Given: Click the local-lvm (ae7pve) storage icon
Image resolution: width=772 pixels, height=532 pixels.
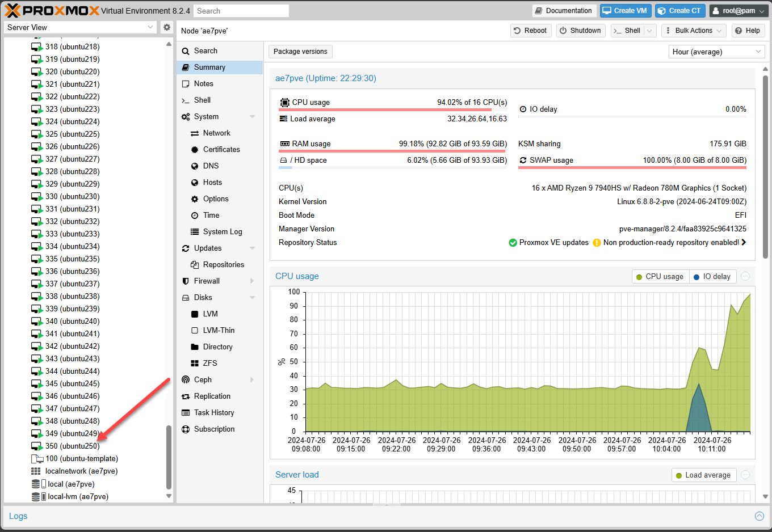Looking at the screenshot, I should pyautogui.click(x=39, y=497).
